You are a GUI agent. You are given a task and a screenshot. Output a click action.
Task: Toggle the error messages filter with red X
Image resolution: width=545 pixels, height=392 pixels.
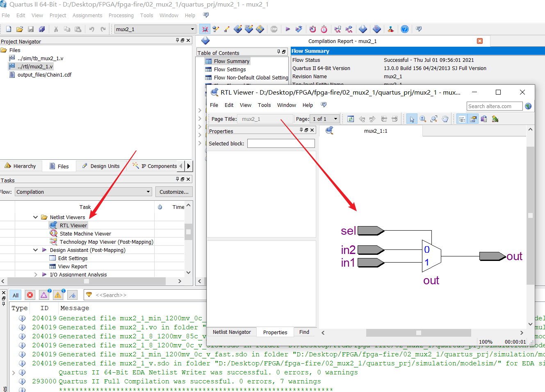30,295
